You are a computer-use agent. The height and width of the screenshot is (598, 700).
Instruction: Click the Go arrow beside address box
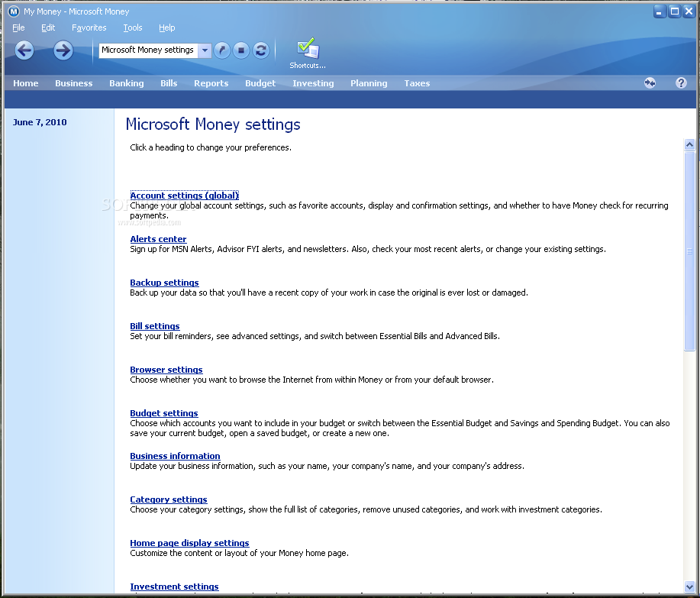222,50
